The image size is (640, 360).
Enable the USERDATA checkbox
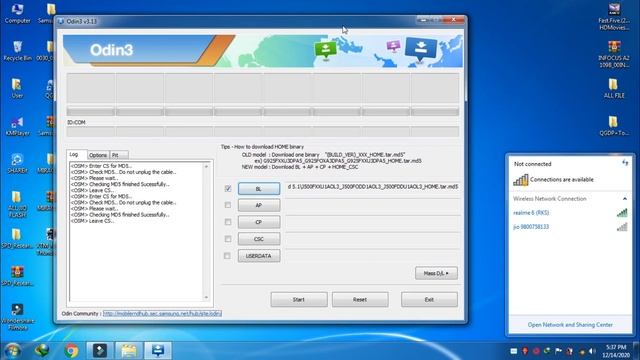tap(227, 256)
